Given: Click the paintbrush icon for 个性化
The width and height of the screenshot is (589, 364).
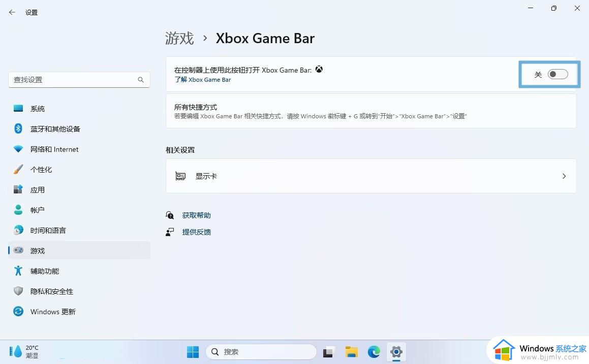Looking at the screenshot, I should (18, 169).
